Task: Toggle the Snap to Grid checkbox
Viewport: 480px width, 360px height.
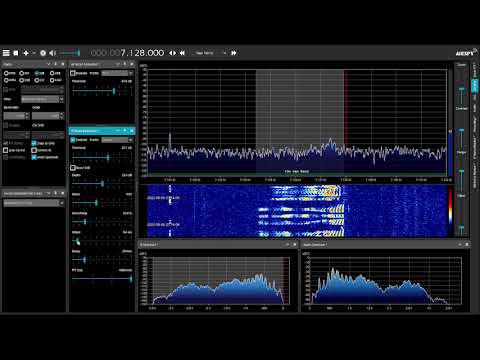Action: point(34,143)
